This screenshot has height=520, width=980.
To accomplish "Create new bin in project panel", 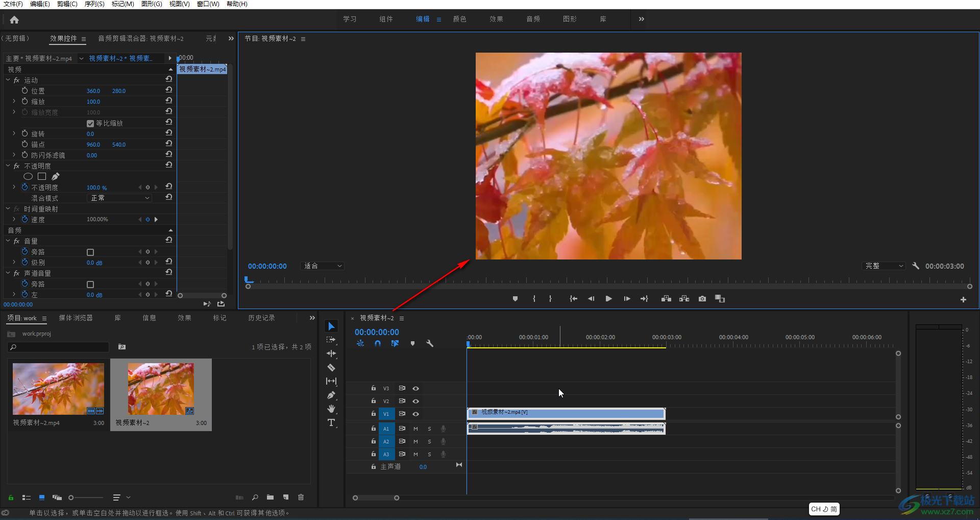I will click(x=270, y=497).
